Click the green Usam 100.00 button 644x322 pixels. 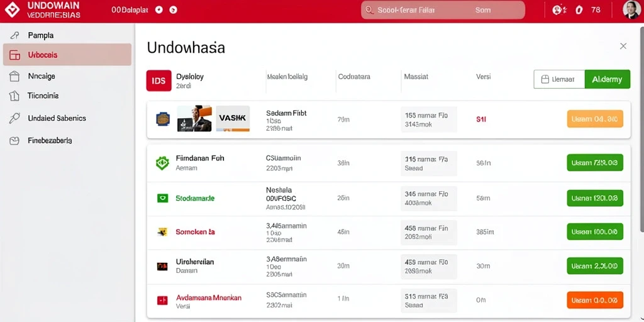(595, 231)
